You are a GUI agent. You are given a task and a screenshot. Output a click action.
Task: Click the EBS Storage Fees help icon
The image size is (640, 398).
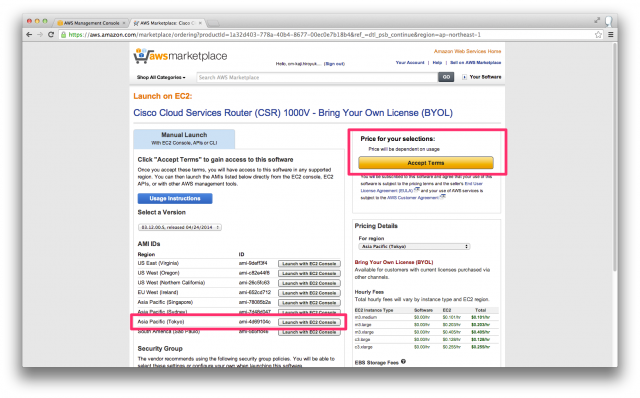[x=403, y=361]
